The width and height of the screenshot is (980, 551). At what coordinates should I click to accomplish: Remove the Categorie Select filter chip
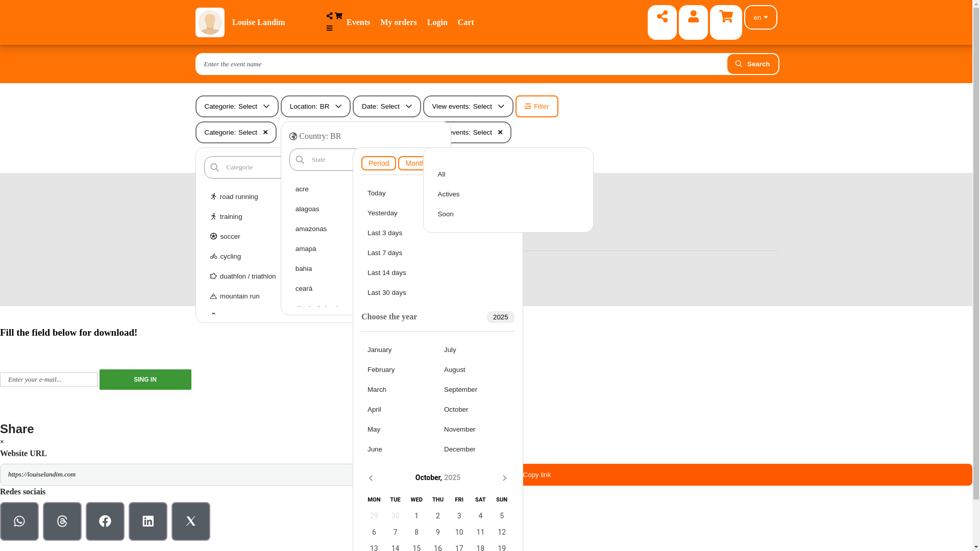(265, 132)
